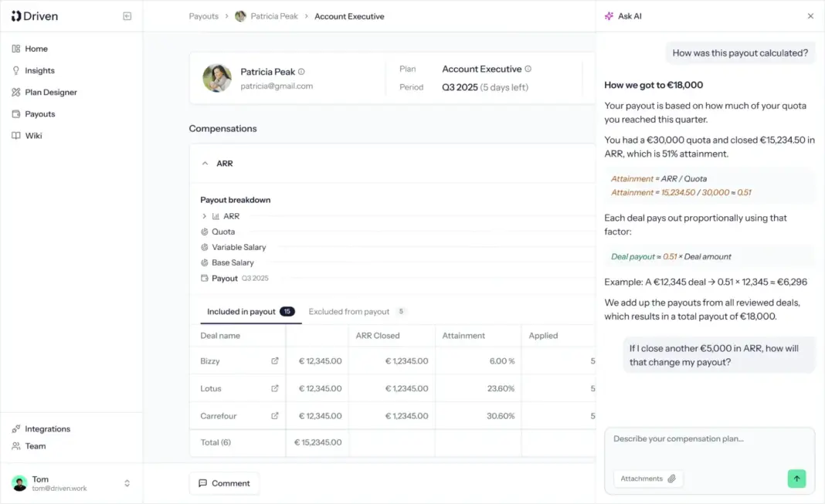Close the Ask AI panel
The width and height of the screenshot is (825, 504).
[811, 16]
